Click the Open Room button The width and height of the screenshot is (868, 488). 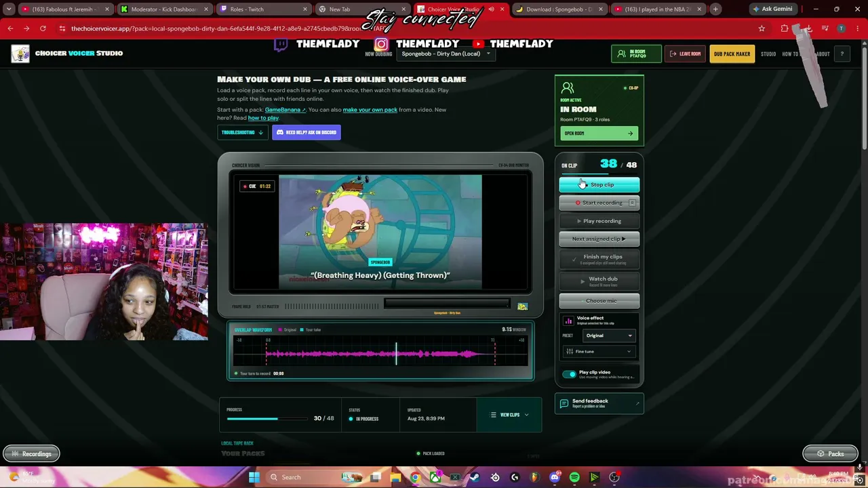pos(599,134)
